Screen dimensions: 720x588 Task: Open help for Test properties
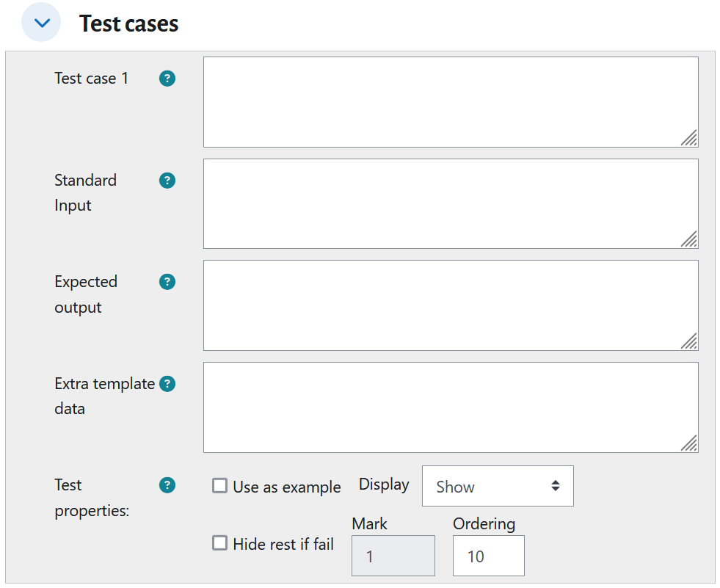coord(167,485)
